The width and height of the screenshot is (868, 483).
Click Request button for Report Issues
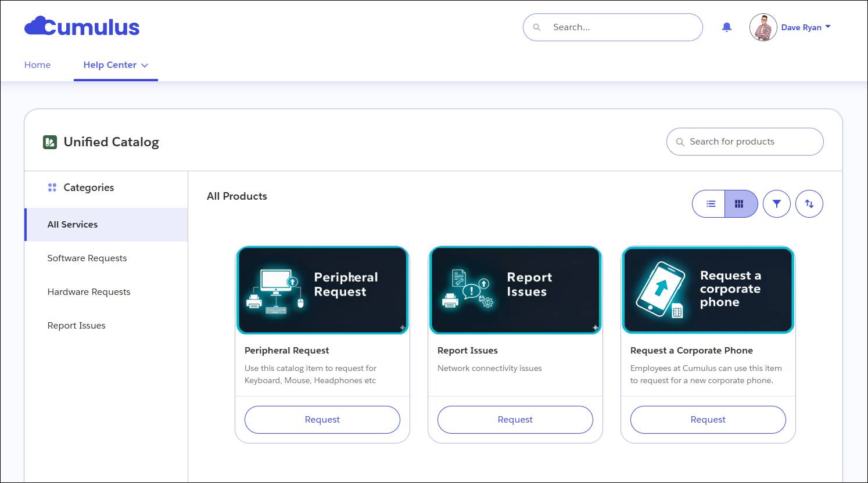click(x=515, y=420)
